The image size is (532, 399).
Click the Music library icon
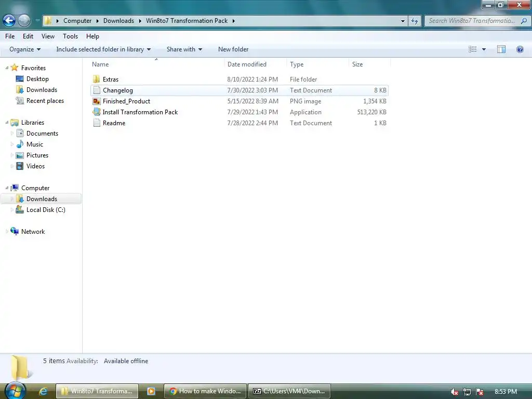[x=20, y=144]
